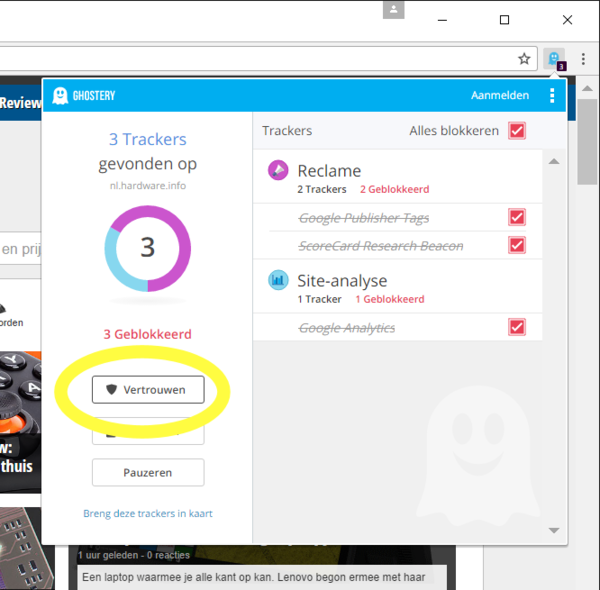Click the Reclame category icon

278,170
